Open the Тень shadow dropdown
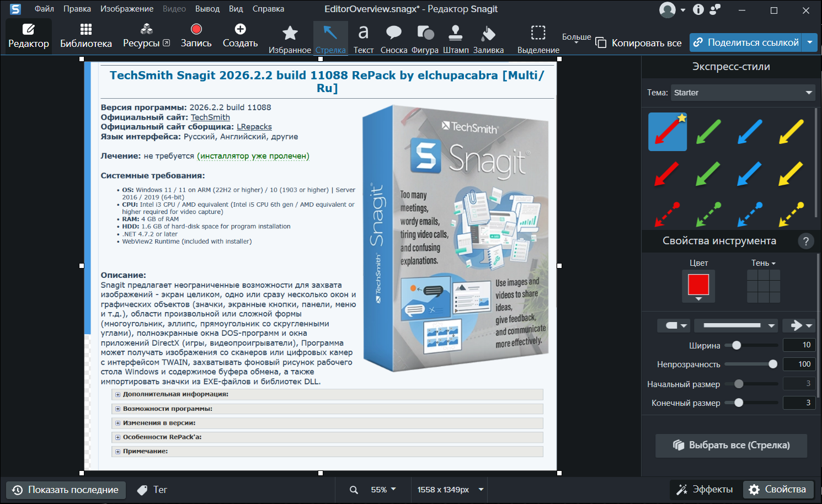 coord(764,263)
